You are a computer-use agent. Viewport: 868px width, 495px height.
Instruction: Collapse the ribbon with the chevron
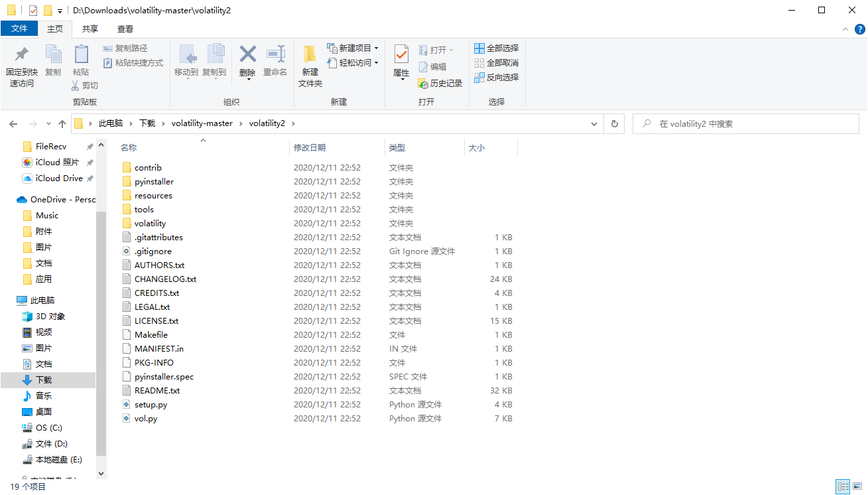click(x=845, y=29)
